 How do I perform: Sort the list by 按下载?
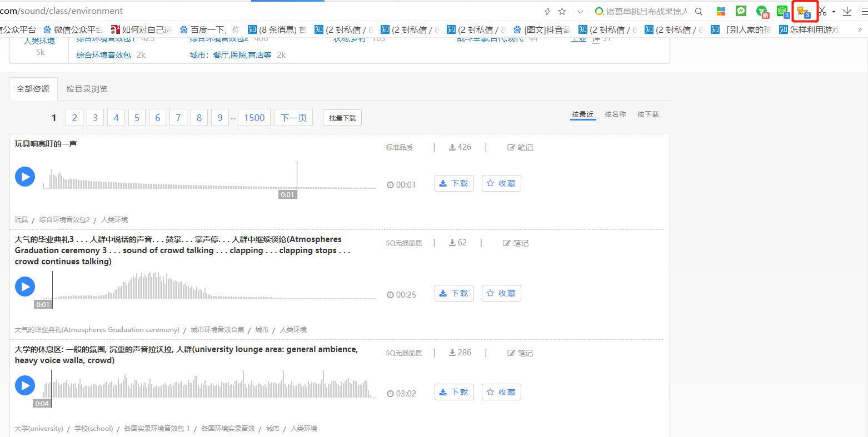point(648,114)
